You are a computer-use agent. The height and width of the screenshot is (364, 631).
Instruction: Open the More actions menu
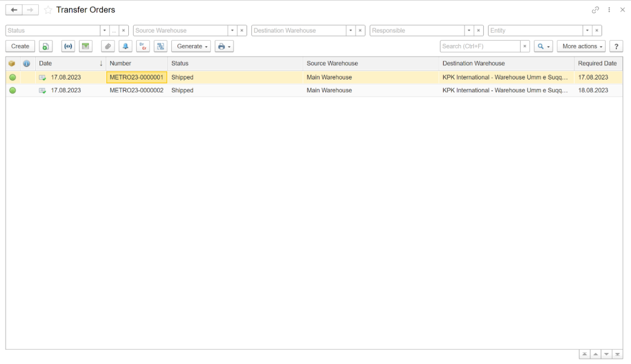point(581,46)
